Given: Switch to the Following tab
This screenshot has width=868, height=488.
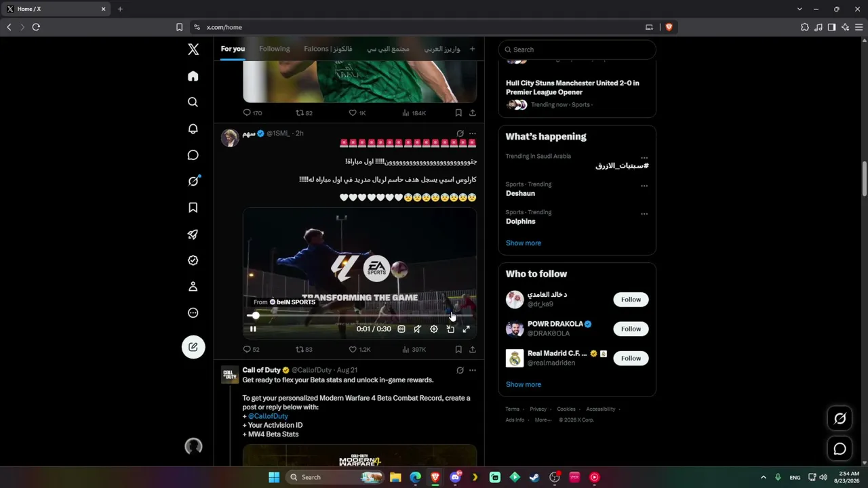Looking at the screenshot, I should coord(275,49).
